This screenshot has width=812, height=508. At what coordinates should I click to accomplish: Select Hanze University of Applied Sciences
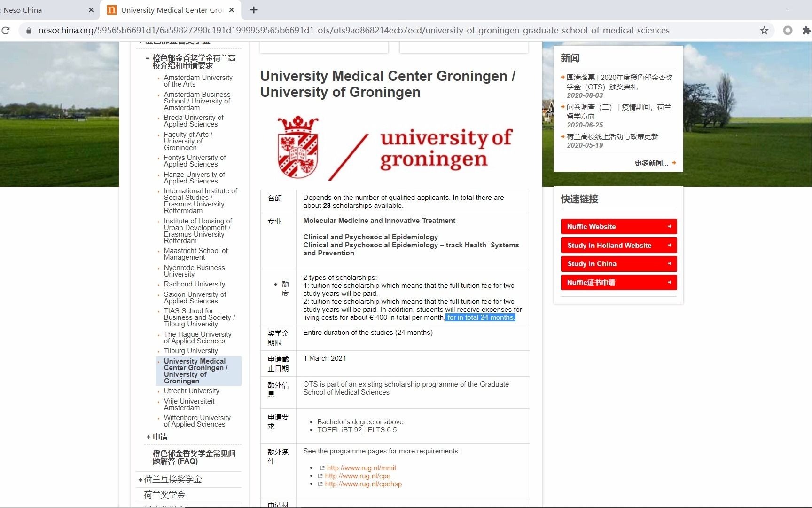tap(194, 178)
